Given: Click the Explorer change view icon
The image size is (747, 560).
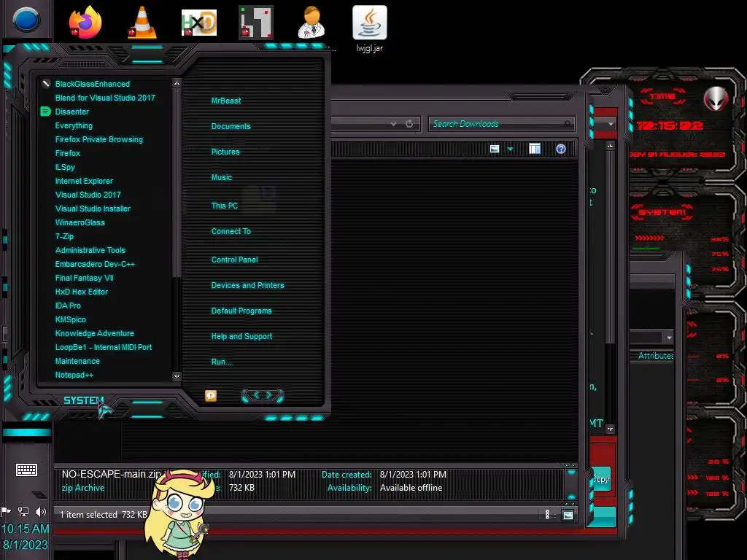Looking at the screenshot, I should pyautogui.click(x=495, y=149).
